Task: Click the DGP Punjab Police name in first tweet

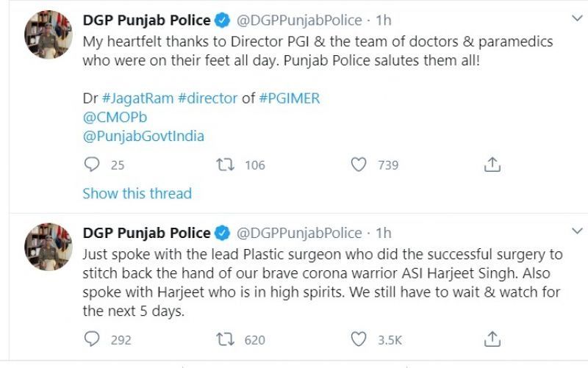Action: pos(146,21)
